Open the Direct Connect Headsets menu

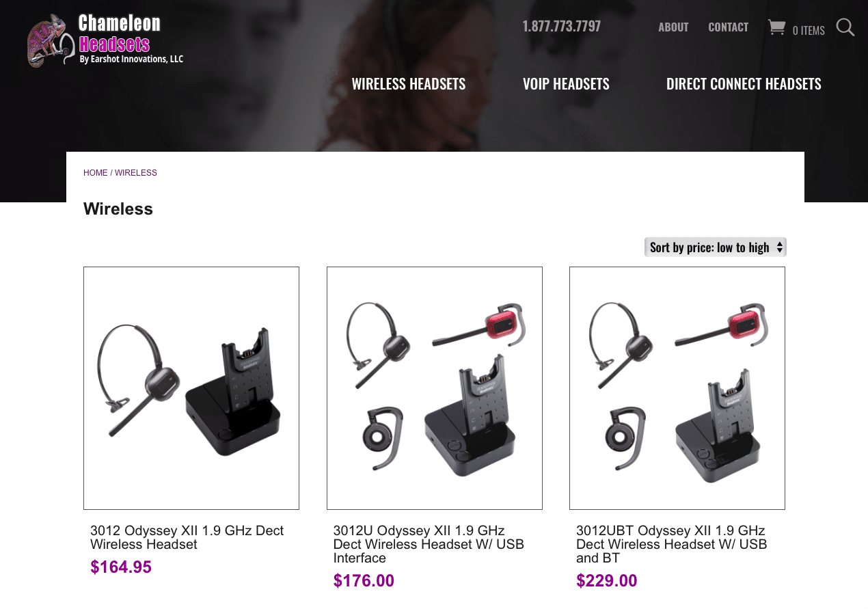pos(744,84)
